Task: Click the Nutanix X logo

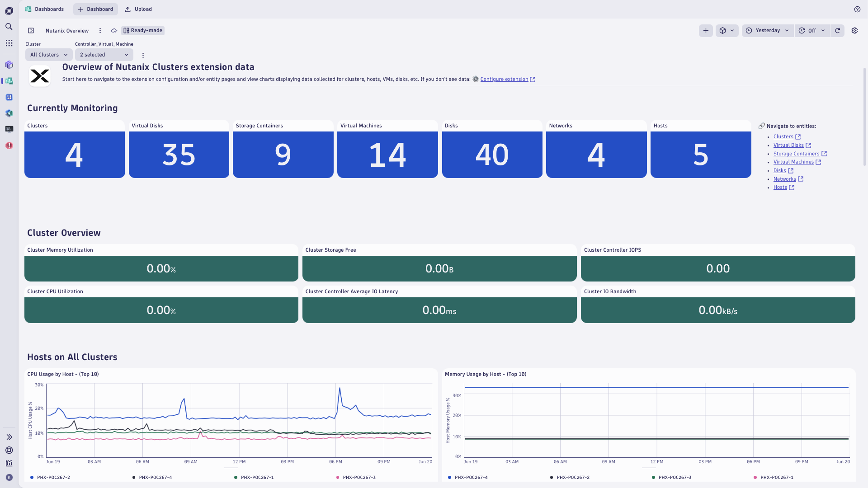Action: click(40, 76)
